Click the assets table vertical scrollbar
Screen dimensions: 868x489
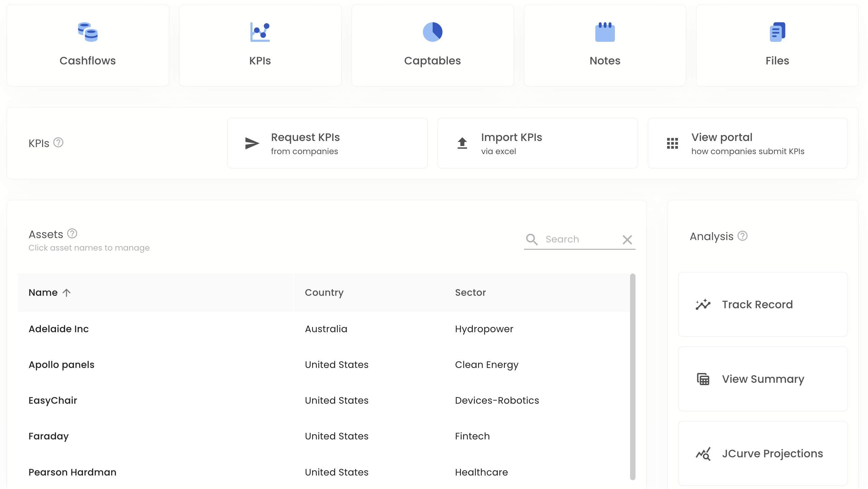pos(632,377)
